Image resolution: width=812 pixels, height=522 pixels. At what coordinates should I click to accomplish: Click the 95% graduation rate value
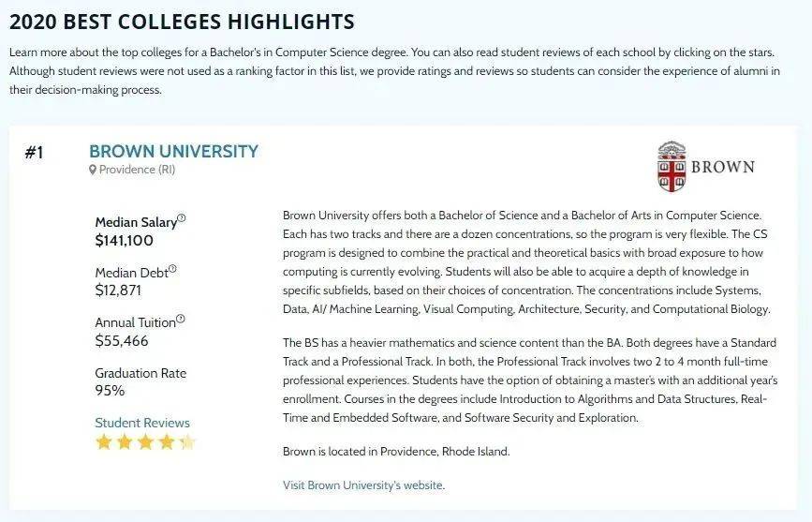point(110,390)
